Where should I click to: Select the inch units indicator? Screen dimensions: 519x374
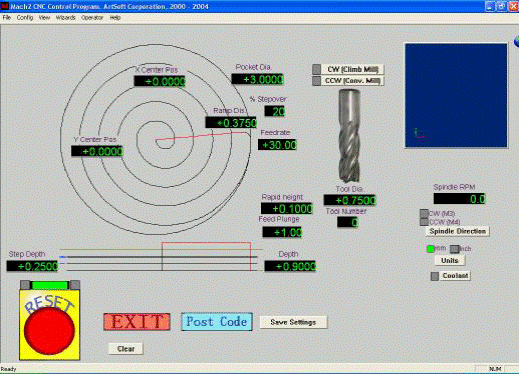coord(454,249)
